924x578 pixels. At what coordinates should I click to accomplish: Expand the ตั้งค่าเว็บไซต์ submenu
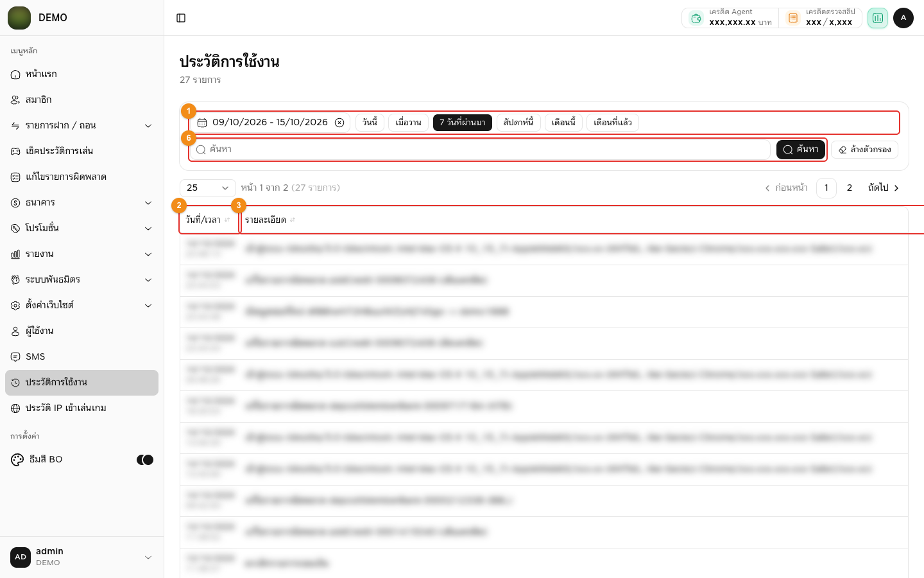click(x=81, y=306)
